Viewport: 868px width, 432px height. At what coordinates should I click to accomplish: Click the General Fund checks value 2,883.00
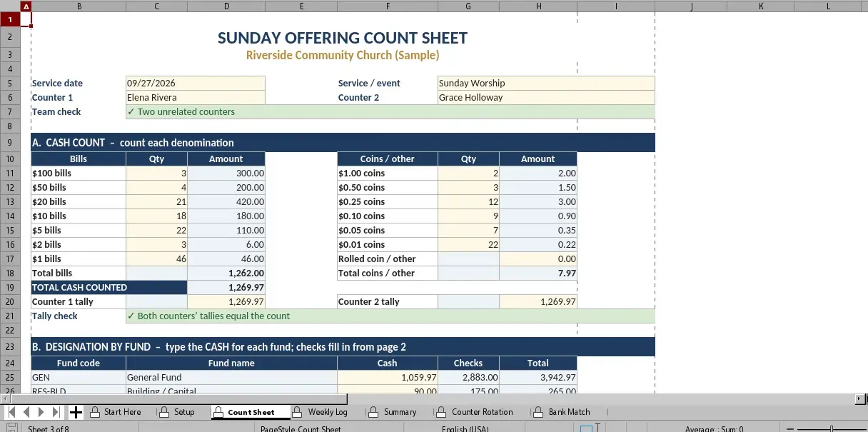(x=469, y=378)
